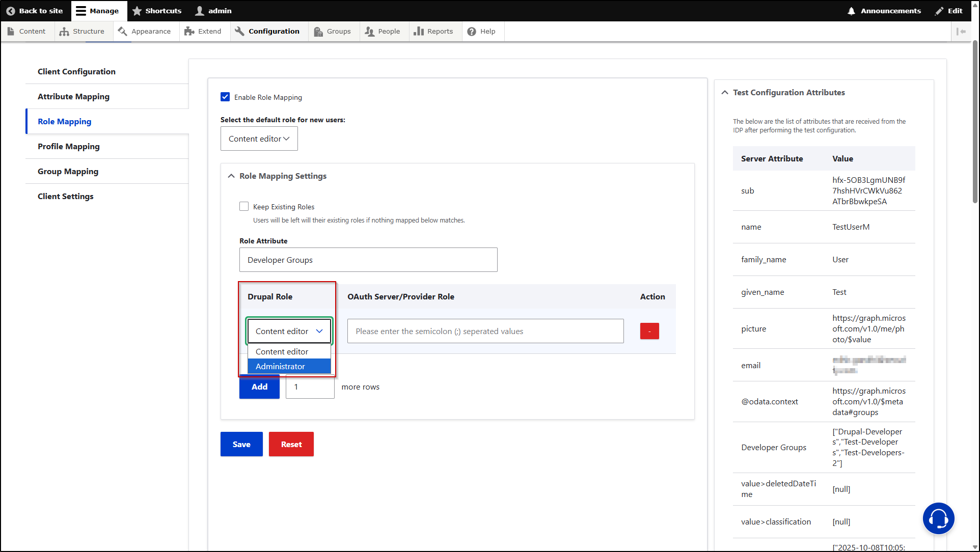Click the Save button
Viewport: 980px width, 552px height.
[241, 444]
